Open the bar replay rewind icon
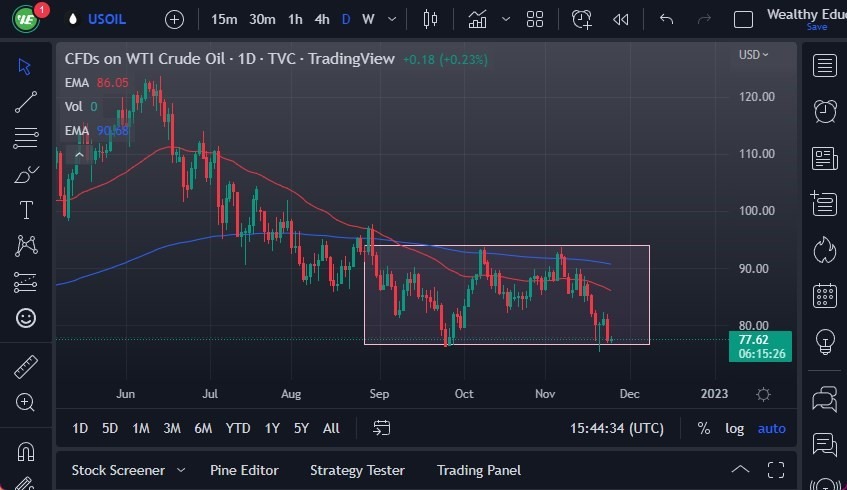This screenshot has width=847, height=490. (621, 19)
